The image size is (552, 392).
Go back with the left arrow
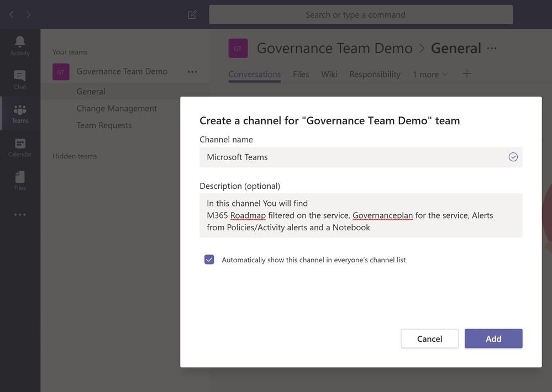[11, 14]
